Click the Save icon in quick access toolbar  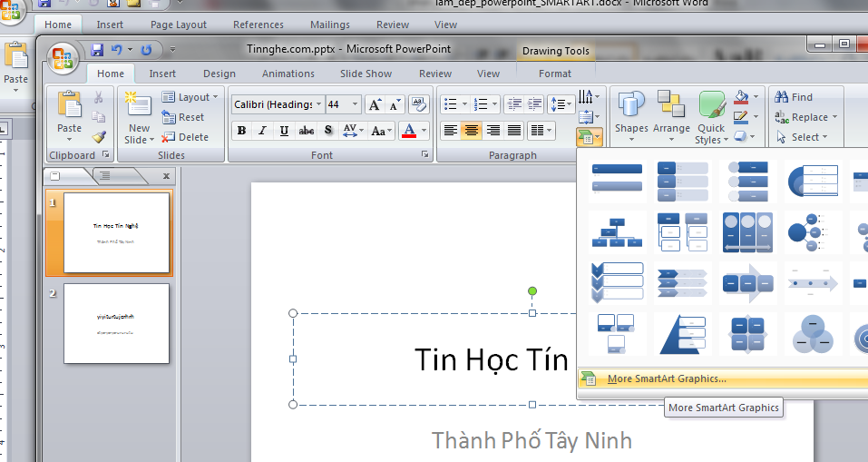[97, 49]
